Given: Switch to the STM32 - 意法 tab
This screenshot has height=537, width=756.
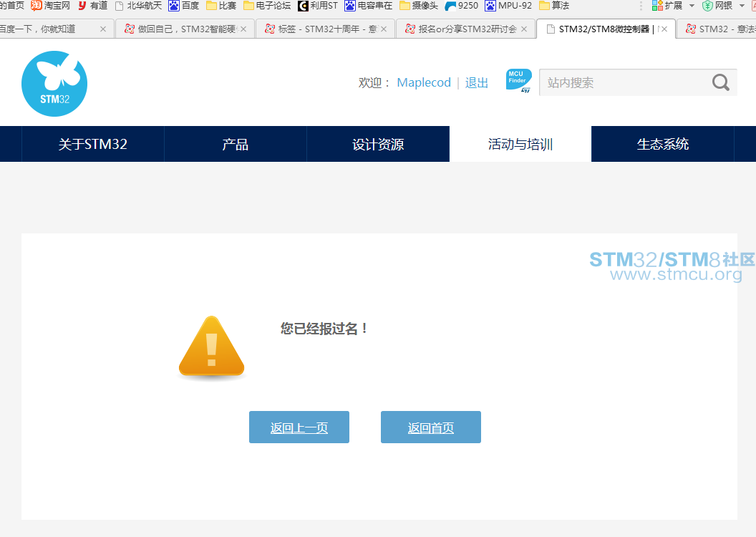Looking at the screenshot, I should click(717, 29).
